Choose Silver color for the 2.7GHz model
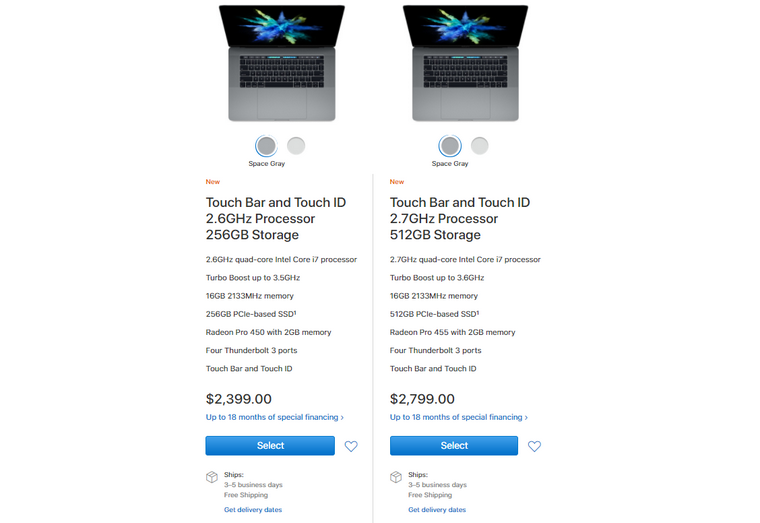Image resolution: width=760 pixels, height=523 pixels. tap(480, 146)
